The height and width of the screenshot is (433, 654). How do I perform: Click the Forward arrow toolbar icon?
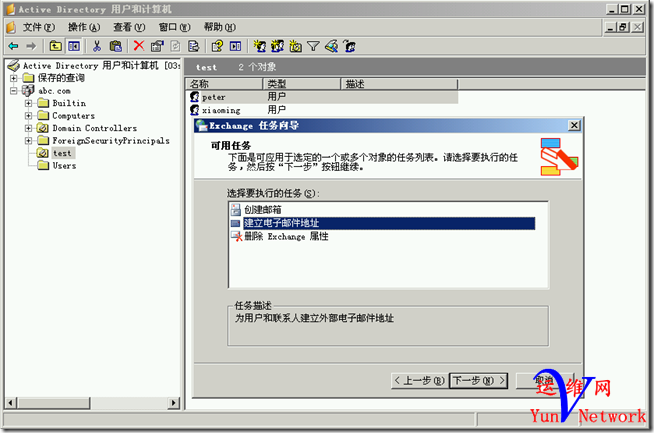point(31,46)
